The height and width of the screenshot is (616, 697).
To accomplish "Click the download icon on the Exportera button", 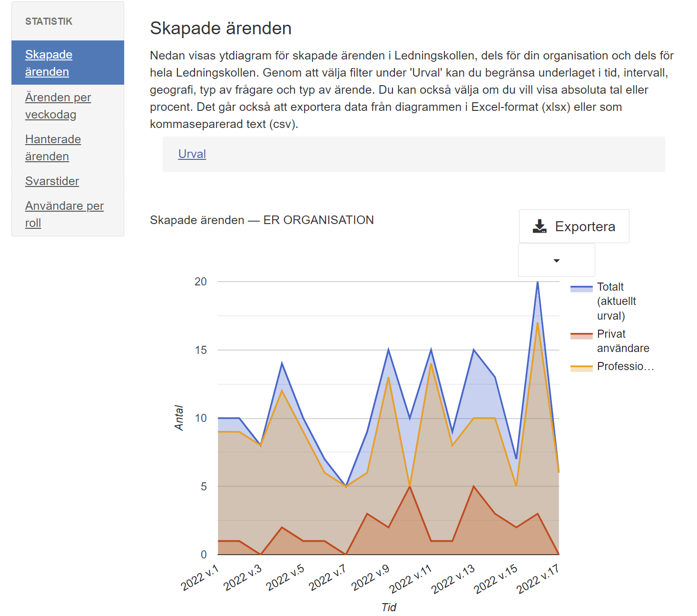I will point(540,226).
